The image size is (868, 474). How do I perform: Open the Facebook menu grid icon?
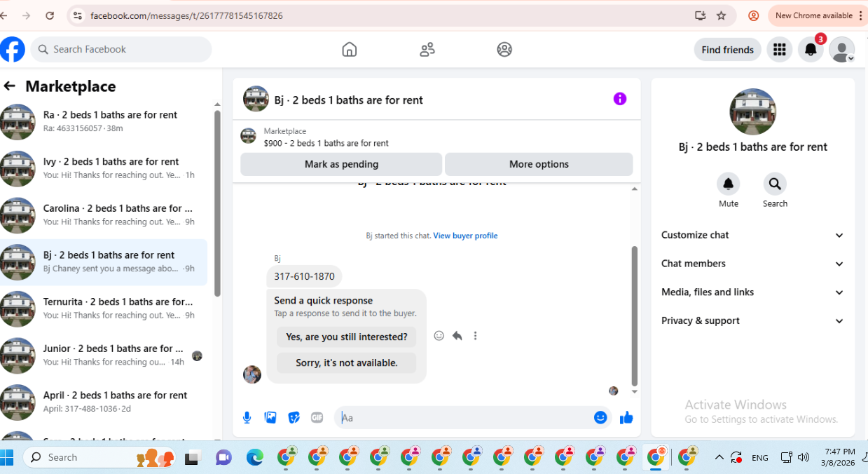click(780, 50)
